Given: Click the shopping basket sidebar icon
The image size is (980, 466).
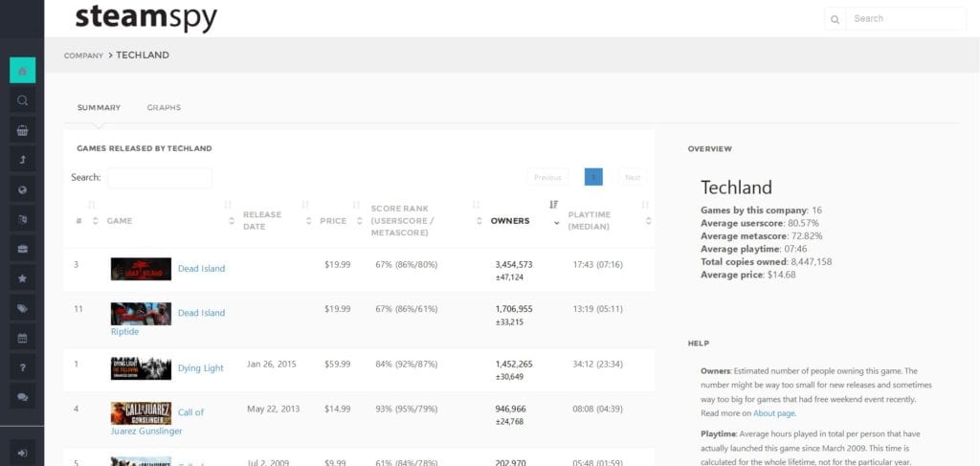Looking at the screenshot, I should point(22,131).
